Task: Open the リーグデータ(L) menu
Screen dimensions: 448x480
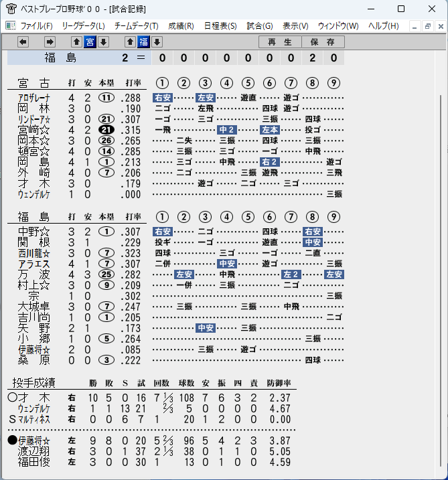Action: (83, 26)
